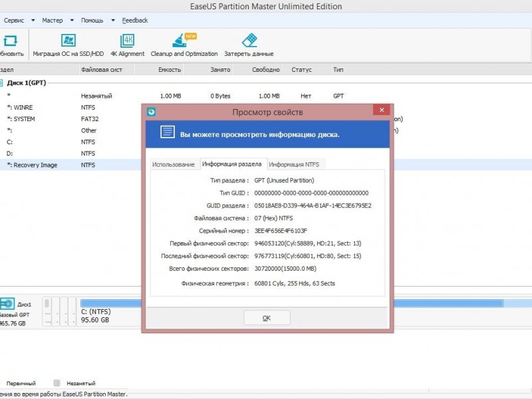Expand the dropdown arrow after Сервис

(33, 21)
